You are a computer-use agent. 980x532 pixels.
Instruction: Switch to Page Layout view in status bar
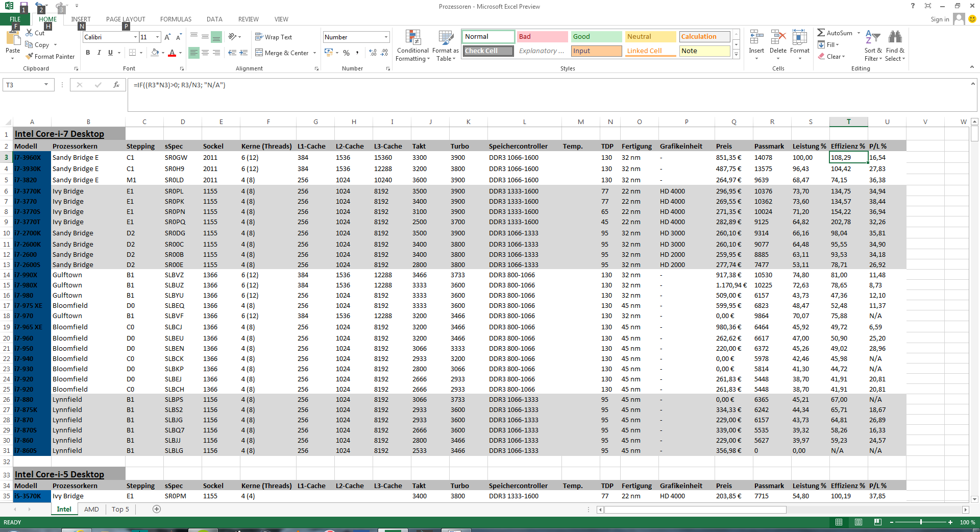859,522
